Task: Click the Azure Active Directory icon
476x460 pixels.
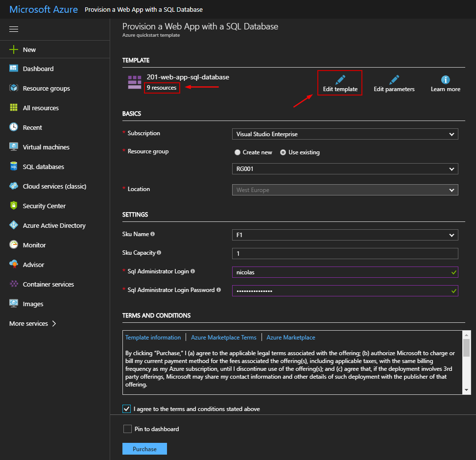Action: click(x=14, y=225)
